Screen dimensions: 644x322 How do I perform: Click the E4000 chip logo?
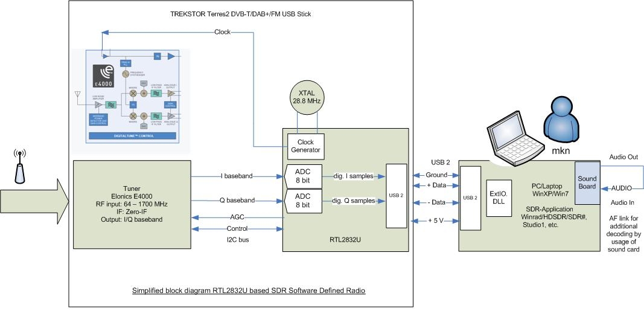click(x=103, y=76)
